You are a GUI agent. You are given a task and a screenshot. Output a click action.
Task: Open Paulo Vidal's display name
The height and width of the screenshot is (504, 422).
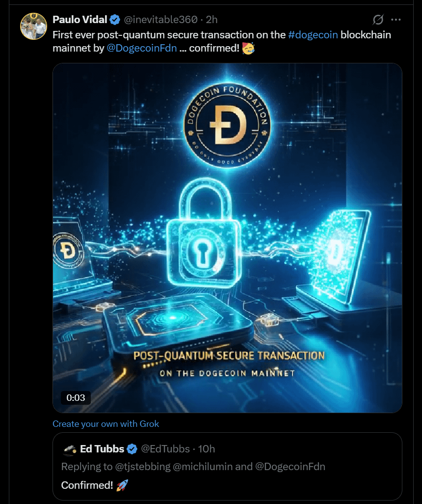[x=79, y=20]
